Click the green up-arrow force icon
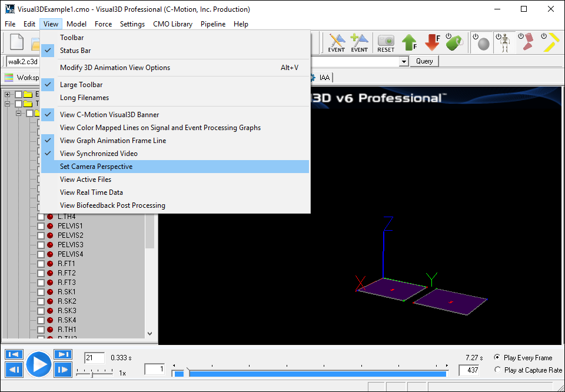This screenshot has height=392, width=565. click(410, 43)
